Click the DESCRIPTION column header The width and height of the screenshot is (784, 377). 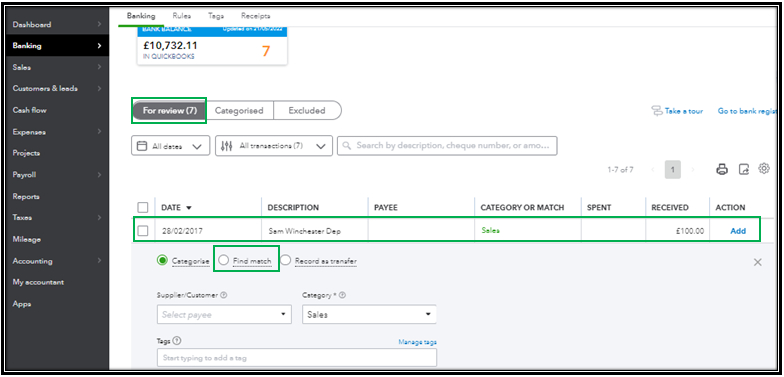tap(293, 208)
